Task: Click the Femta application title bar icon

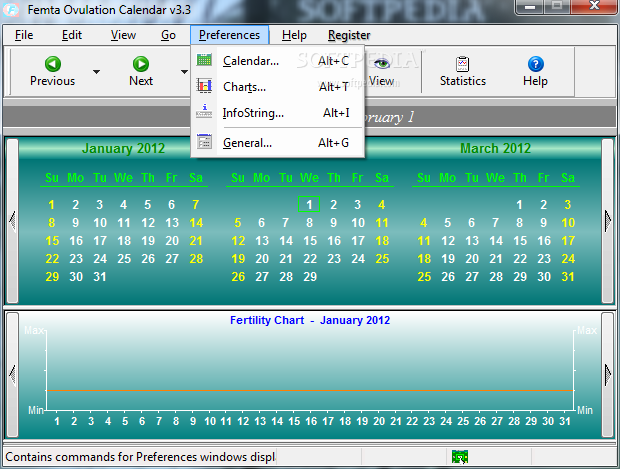Action: 11,9
